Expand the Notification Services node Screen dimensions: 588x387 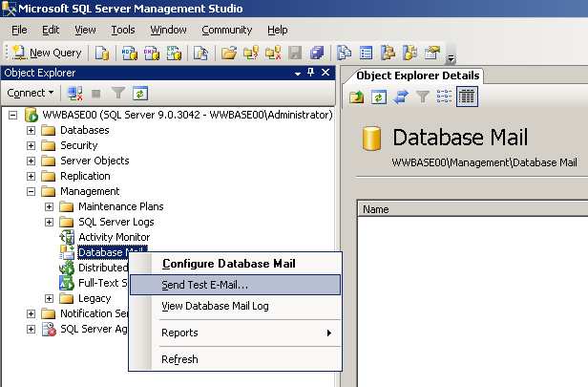click(x=31, y=313)
